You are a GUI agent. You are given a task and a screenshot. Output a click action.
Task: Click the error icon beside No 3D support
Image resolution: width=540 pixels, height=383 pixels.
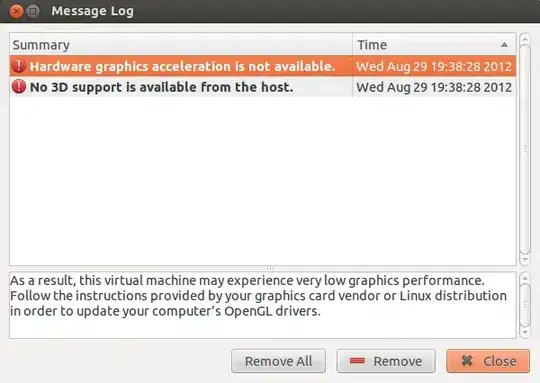[19, 86]
